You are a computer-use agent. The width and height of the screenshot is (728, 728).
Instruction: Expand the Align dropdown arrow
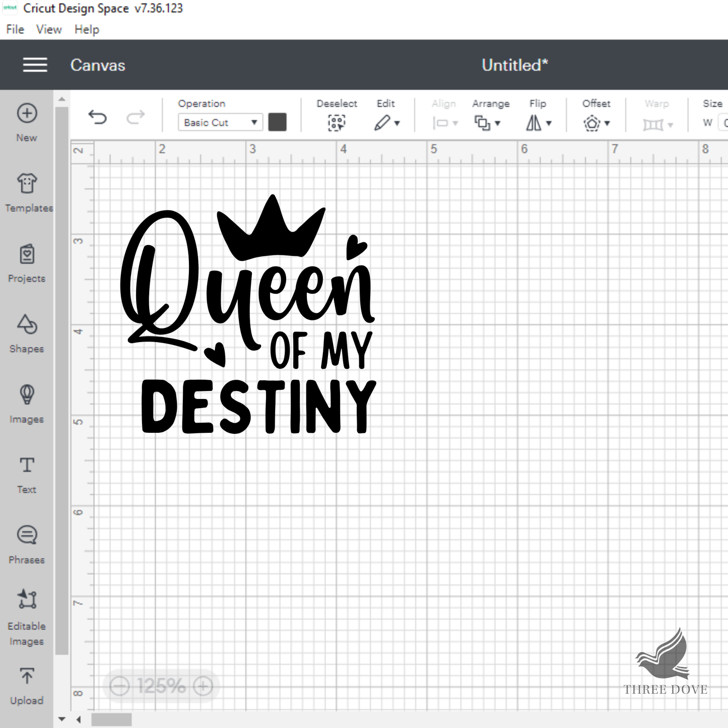point(455,123)
